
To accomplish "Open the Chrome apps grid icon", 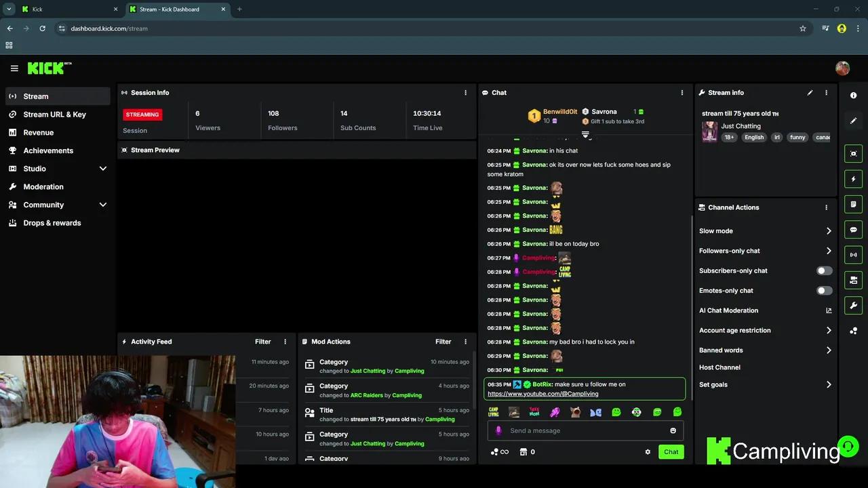I will 9,45.
